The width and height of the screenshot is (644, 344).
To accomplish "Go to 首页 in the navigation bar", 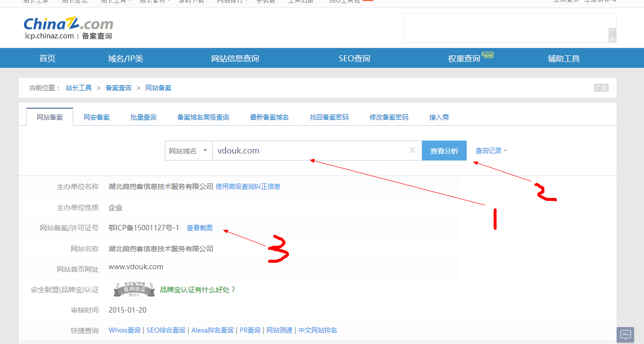I will click(x=47, y=58).
